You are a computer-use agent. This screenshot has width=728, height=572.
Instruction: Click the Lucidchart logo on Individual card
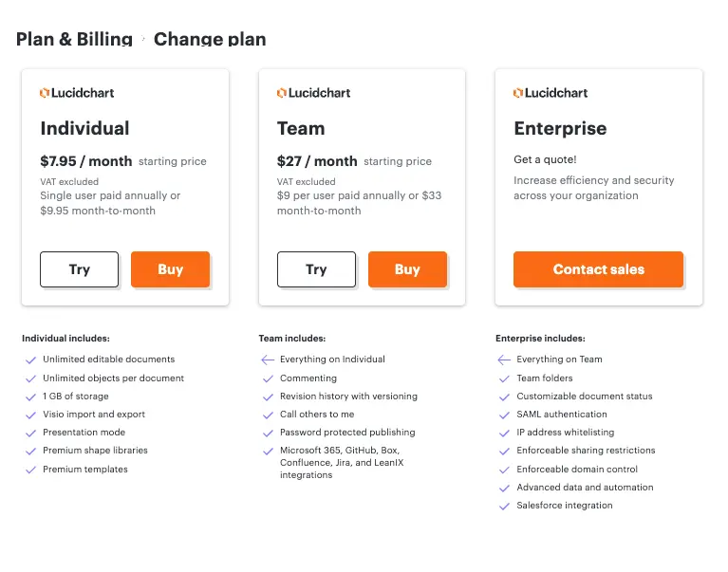(77, 93)
